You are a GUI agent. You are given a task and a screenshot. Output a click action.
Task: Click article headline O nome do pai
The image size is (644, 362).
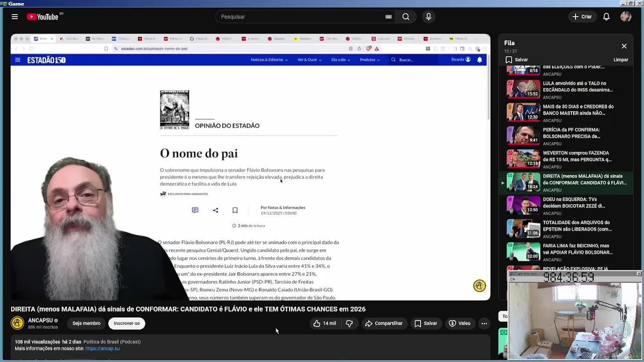tap(199, 153)
